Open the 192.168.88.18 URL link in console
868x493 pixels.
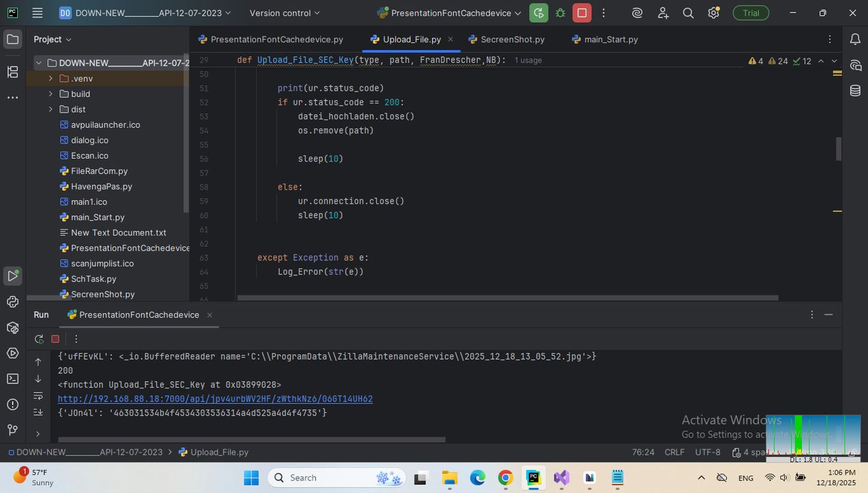[215, 399]
